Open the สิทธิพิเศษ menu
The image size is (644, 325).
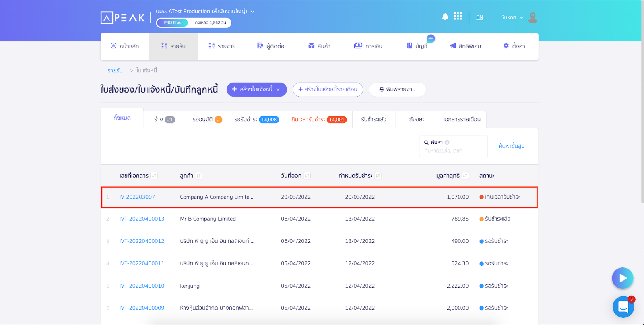click(465, 46)
